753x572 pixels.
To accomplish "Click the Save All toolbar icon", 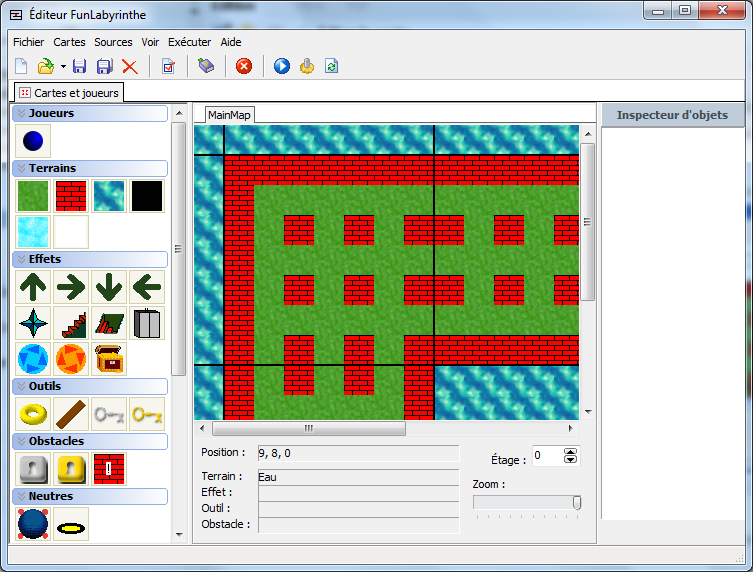I will 105,66.
